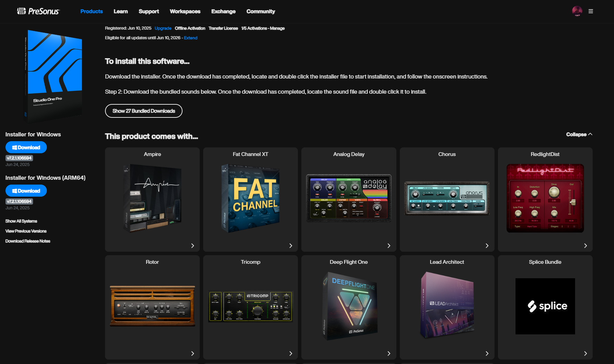Click the Lead Architect card title
The height and width of the screenshot is (364, 614).
pos(447,262)
